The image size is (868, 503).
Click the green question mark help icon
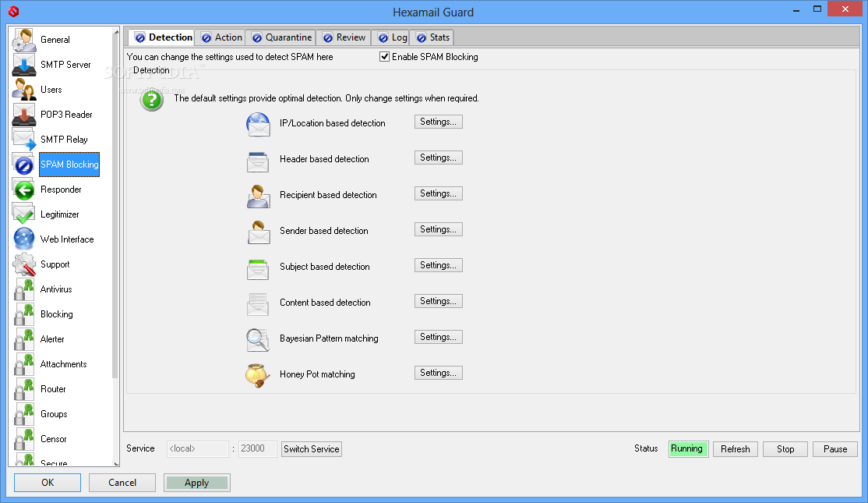coord(152,101)
